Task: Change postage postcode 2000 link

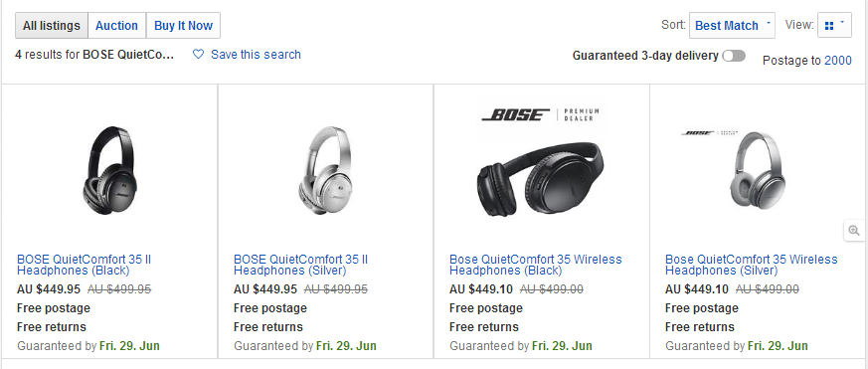Action: pos(838,61)
